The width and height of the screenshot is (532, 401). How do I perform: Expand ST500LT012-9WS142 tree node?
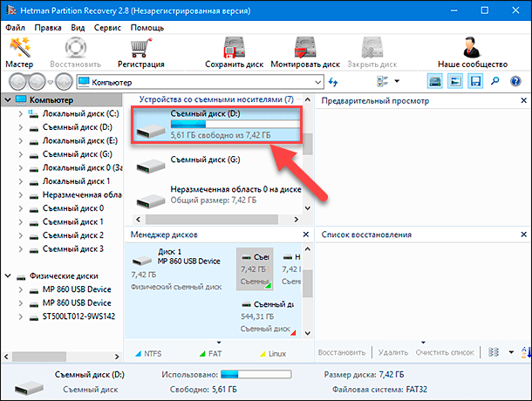click(20, 316)
